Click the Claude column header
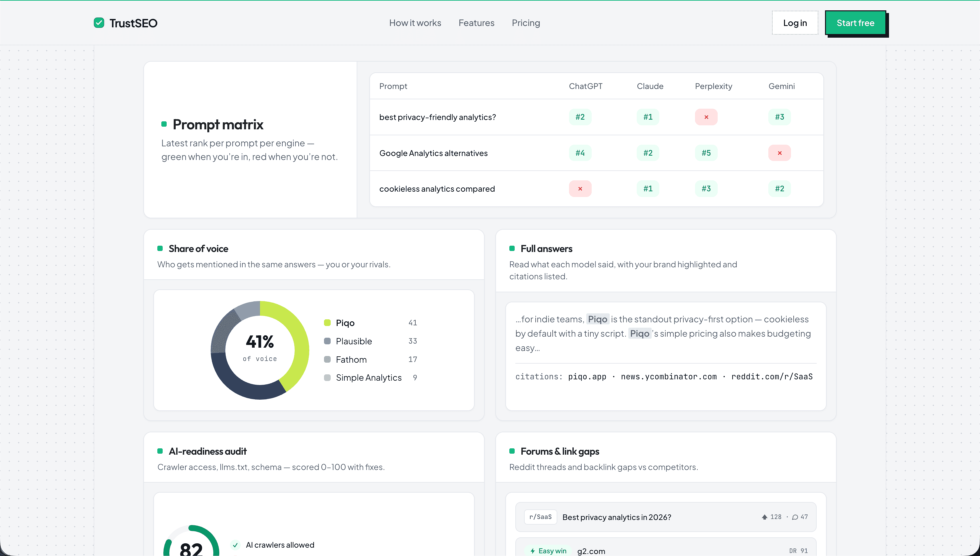The width and height of the screenshot is (980, 556). [x=650, y=86]
